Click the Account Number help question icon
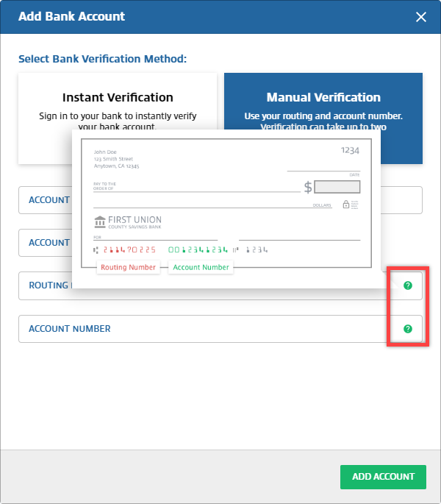The height and width of the screenshot is (504, 441). click(x=408, y=329)
